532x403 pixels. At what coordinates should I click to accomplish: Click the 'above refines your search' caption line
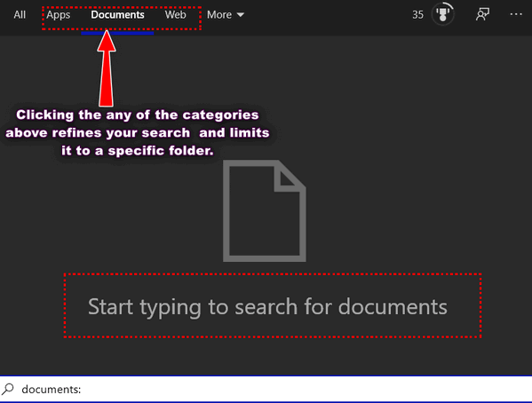(x=98, y=132)
